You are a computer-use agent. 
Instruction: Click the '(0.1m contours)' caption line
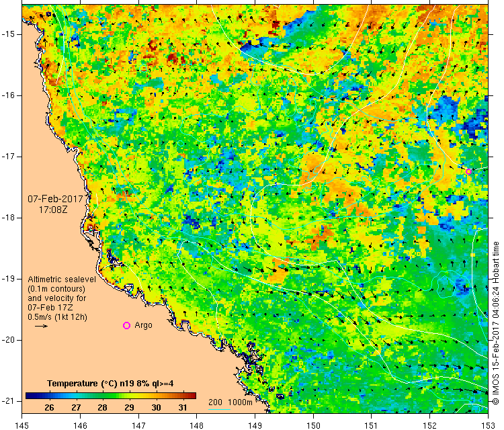56,289
